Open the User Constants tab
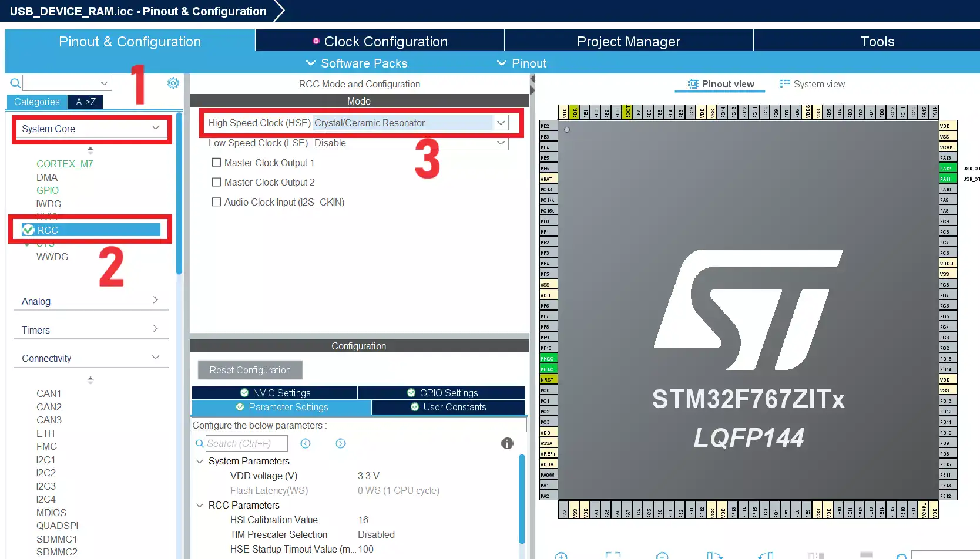This screenshot has width=980, height=559. [448, 407]
